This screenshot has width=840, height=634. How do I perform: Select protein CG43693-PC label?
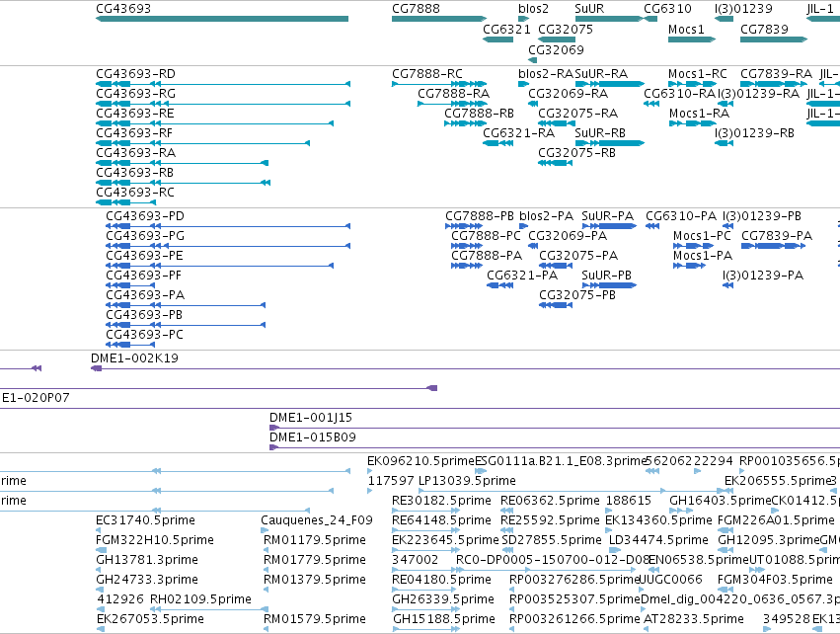coord(145,335)
